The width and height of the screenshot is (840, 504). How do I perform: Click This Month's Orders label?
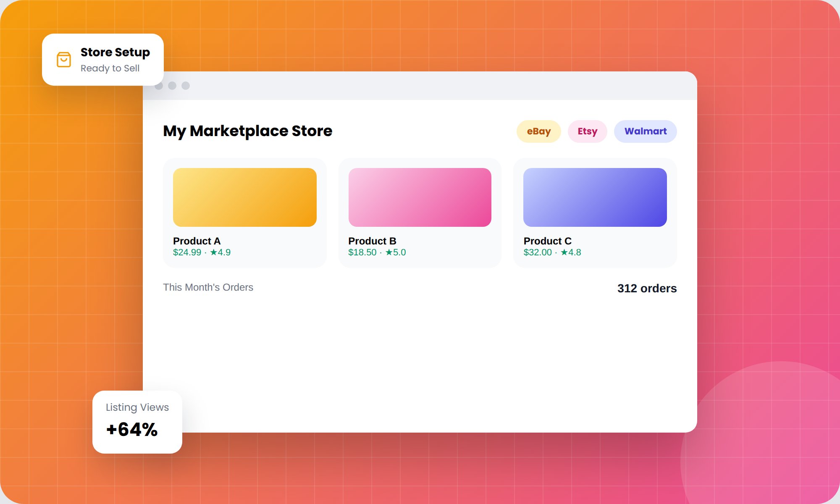(208, 287)
